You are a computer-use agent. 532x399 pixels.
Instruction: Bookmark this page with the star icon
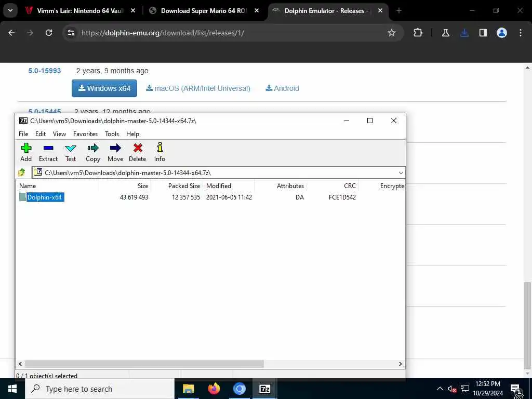tap(392, 33)
